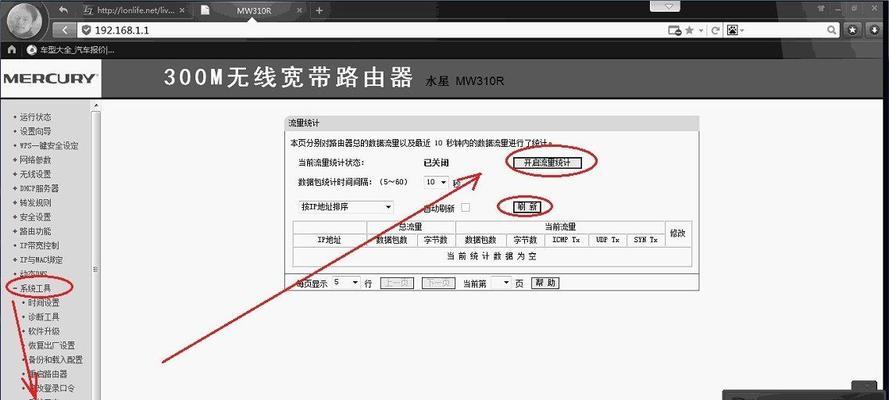Screen dimensions: 889x400
Task: Open the 车型大全 bookmark
Action: (x=71, y=50)
